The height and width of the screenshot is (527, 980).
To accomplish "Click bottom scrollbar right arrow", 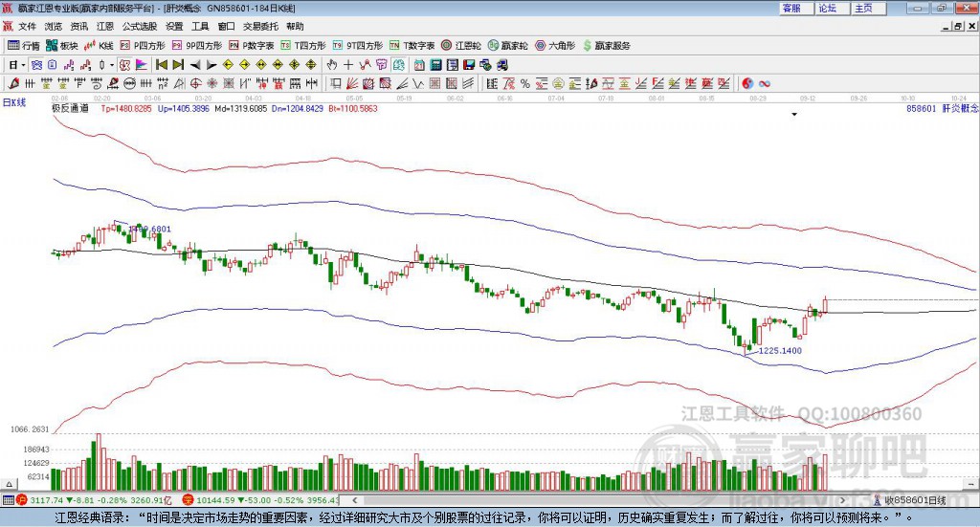I will coord(842,499).
